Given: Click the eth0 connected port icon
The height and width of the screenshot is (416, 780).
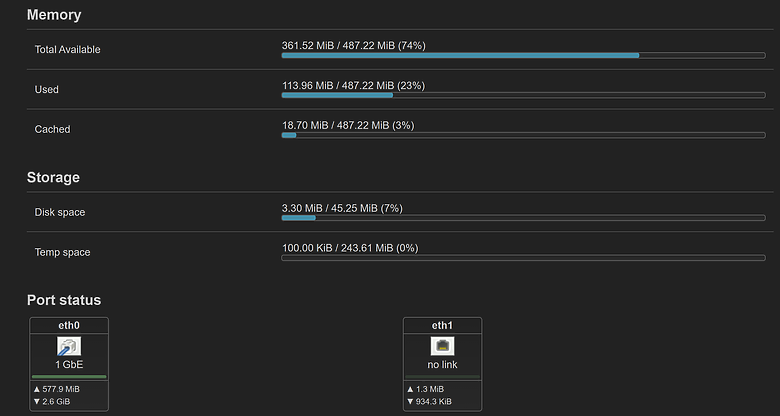Looking at the screenshot, I should click(69, 346).
